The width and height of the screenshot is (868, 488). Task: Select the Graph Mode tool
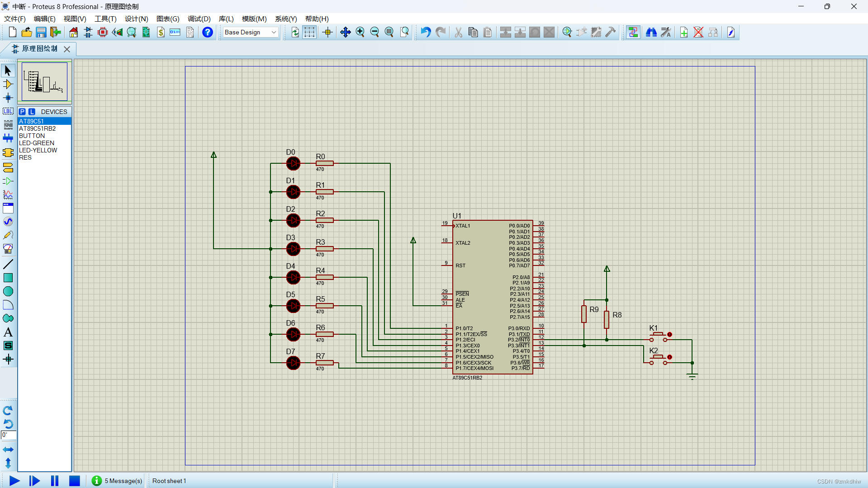[x=8, y=195]
